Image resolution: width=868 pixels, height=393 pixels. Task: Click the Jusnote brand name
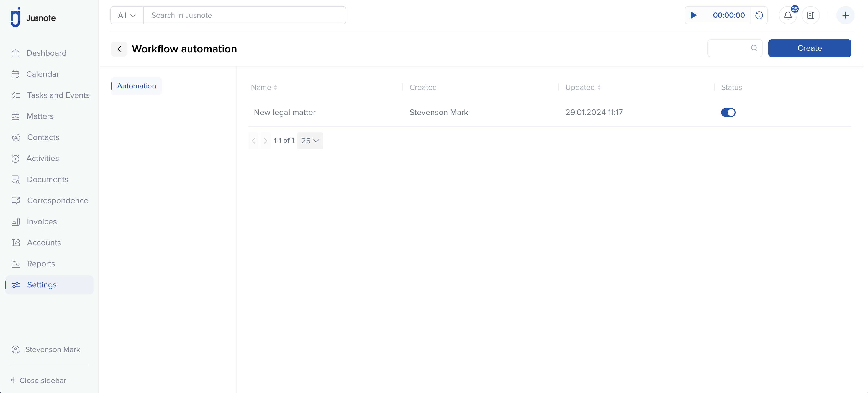pyautogui.click(x=41, y=18)
